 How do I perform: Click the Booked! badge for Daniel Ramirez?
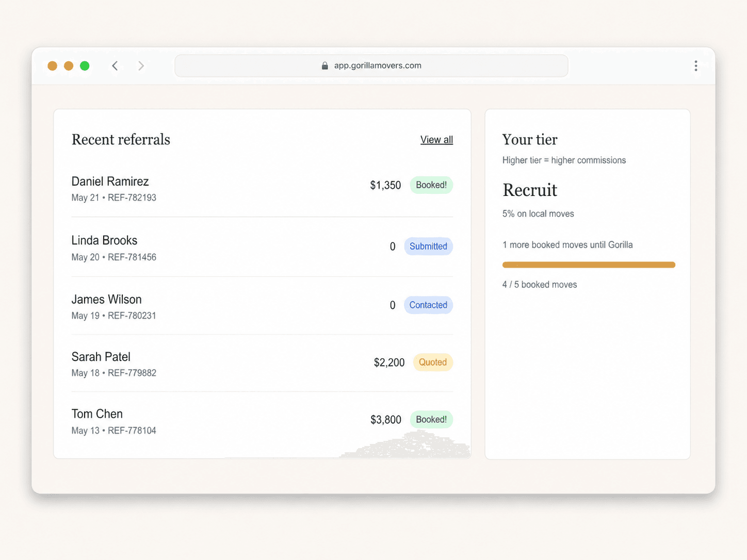(431, 185)
